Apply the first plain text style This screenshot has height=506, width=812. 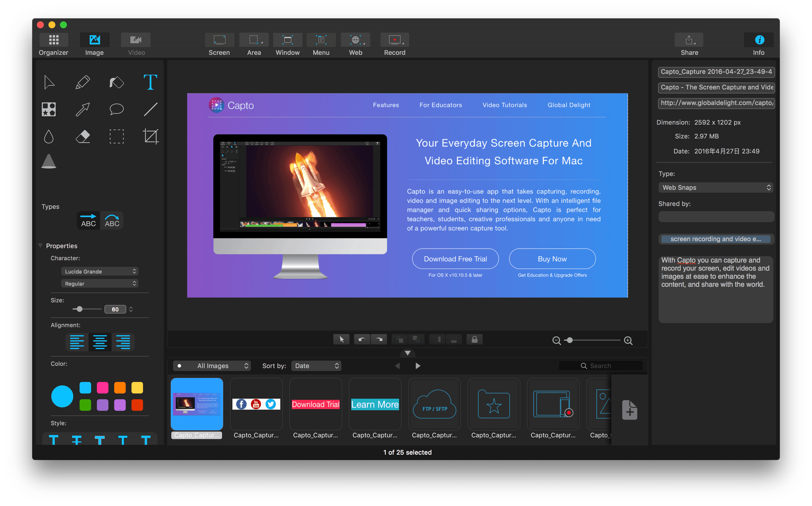[x=54, y=439]
